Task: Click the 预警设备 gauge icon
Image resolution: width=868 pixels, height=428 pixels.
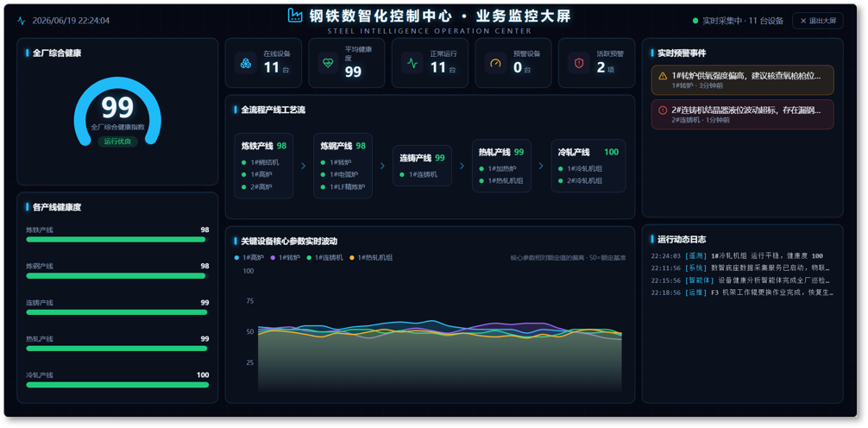Action: point(495,63)
